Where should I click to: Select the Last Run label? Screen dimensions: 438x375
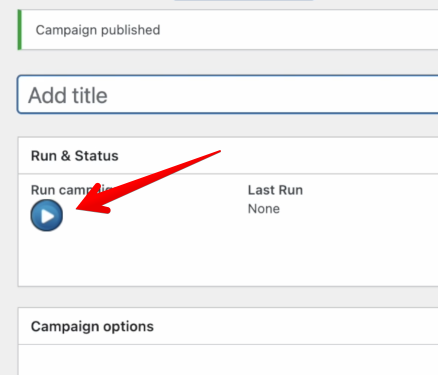point(275,190)
